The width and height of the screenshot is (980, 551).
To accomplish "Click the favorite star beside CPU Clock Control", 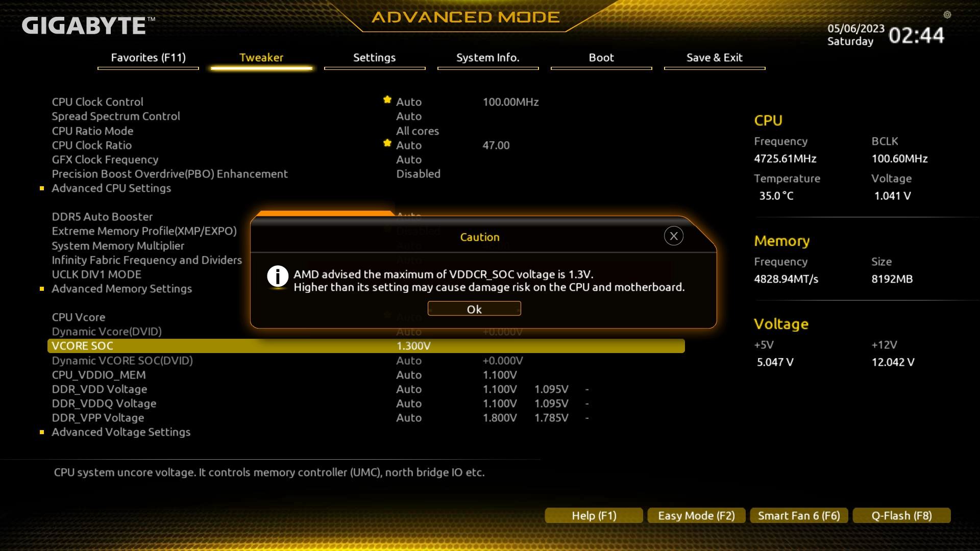I will [x=387, y=99].
